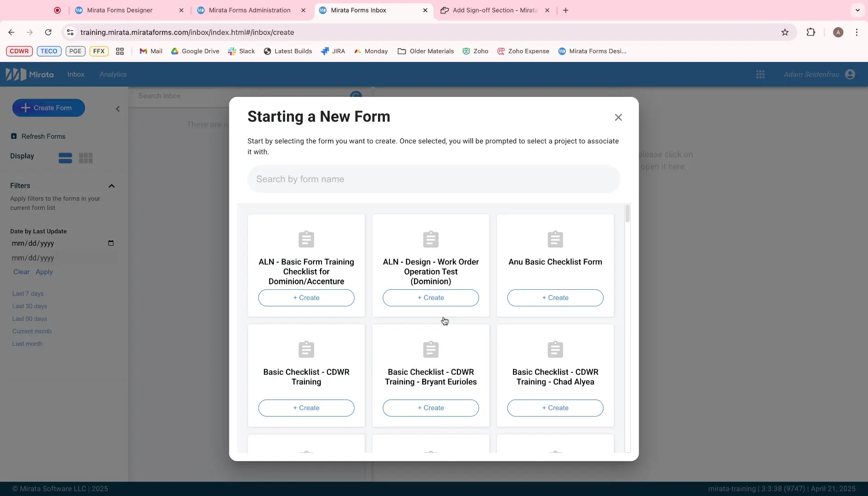The height and width of the screenshot is (496, 868).
Task: Collapse the Filters section
Action: coord(112,186)
